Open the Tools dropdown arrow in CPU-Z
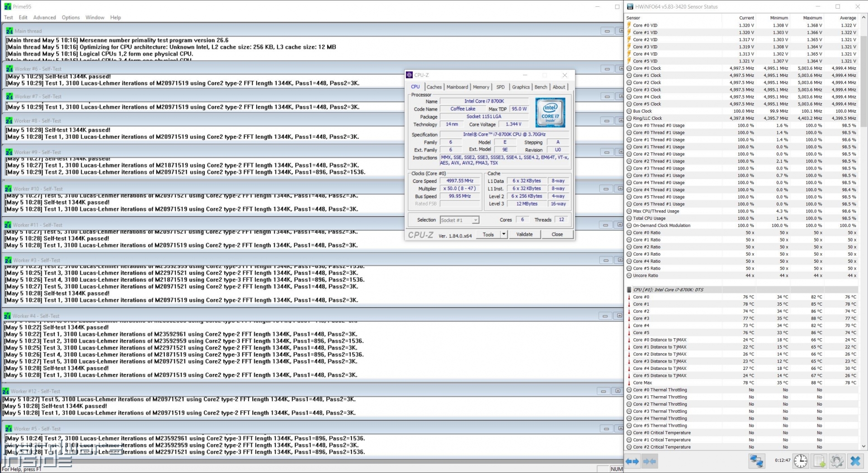The height and width of the screenshot is (473, 868). tap(504, 234)
